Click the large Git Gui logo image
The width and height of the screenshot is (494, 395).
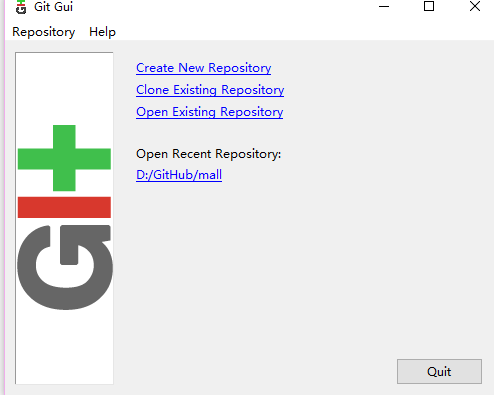64,218
